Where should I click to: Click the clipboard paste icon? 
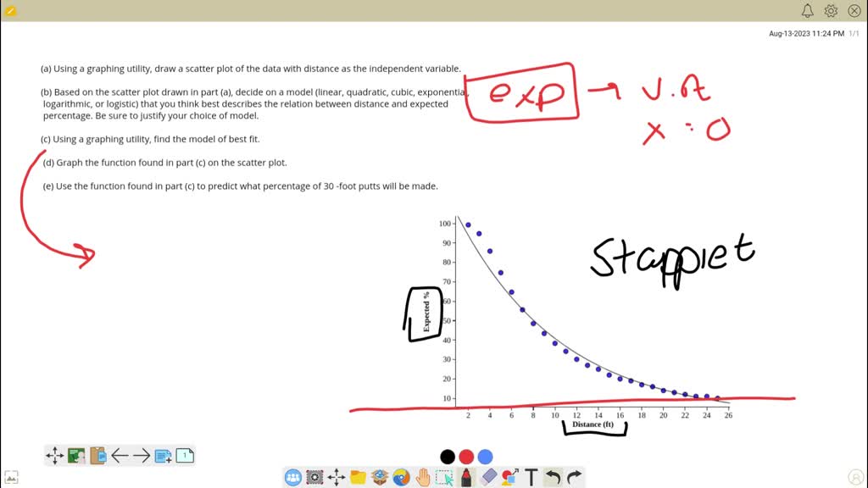[x=96, y=455]
